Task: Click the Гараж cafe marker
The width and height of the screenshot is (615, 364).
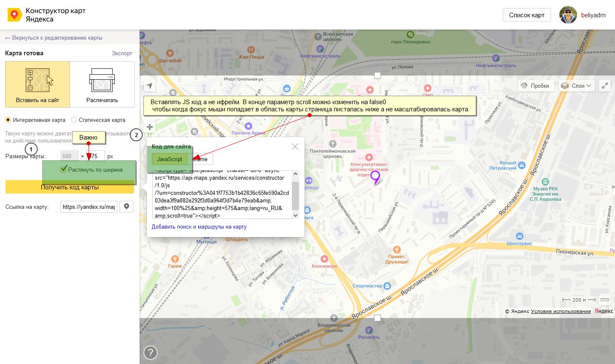Action: pos(175,259)
